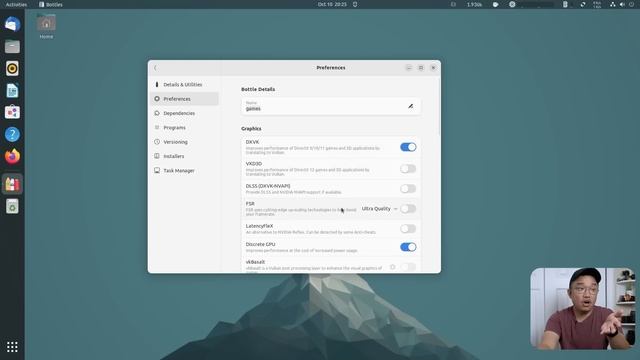
Task: Open vkBasalt settings gear icon
Action: point(392,267)
